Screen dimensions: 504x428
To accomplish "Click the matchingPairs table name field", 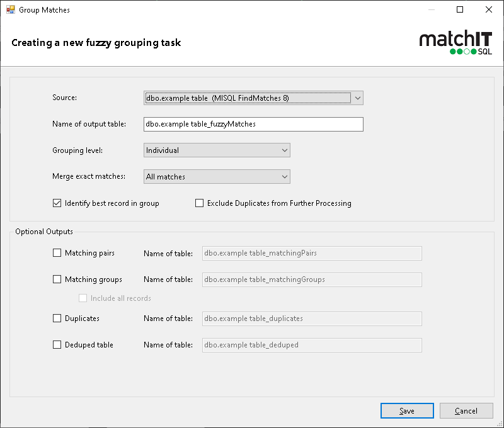I will tap(312, 253).
